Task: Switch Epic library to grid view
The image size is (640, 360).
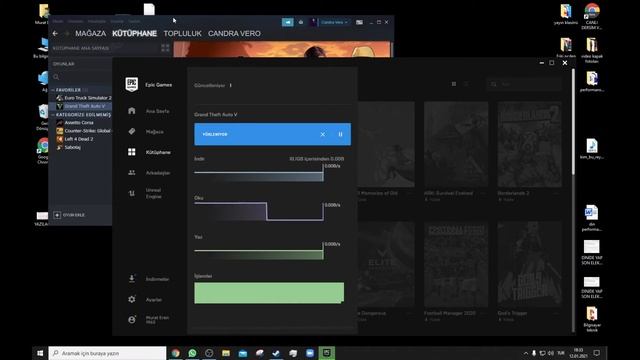Action: 454,84
